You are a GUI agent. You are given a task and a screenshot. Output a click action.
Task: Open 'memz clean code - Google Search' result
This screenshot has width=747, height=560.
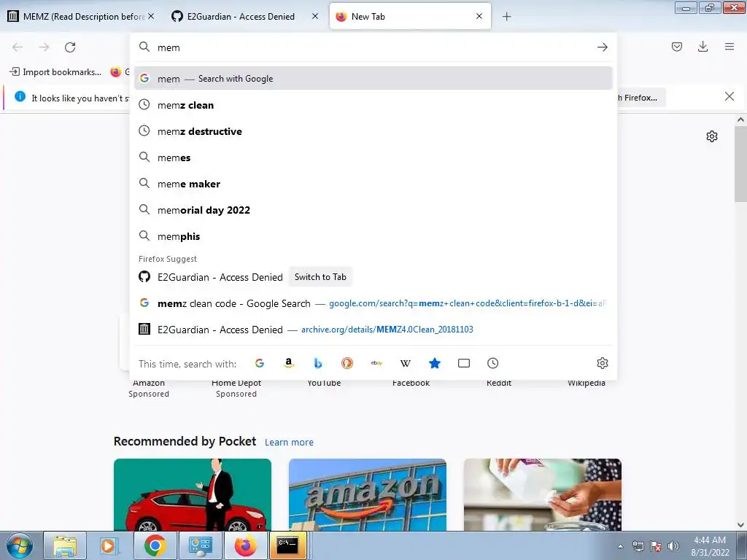[373, 303]
